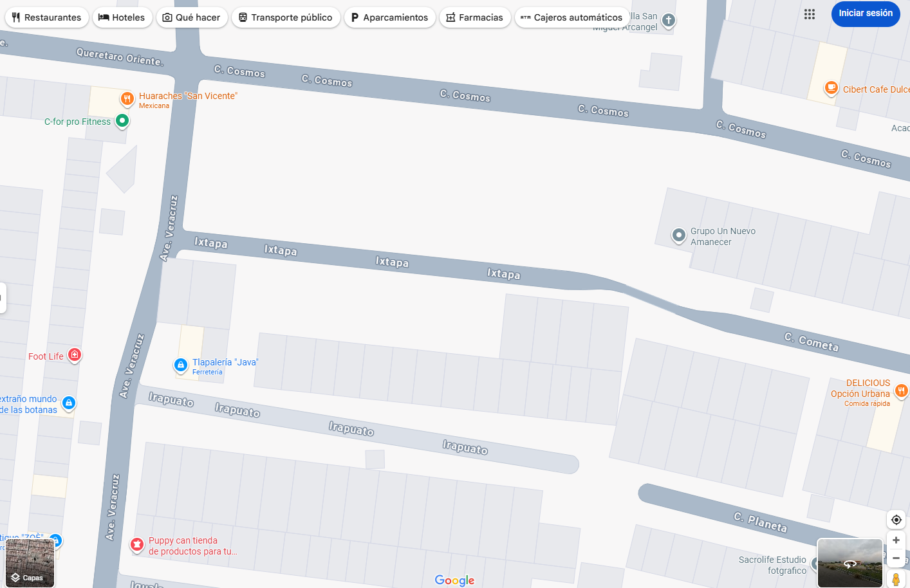Open Street View pegman icon
The image size is (910, 588).
point(896,579)
